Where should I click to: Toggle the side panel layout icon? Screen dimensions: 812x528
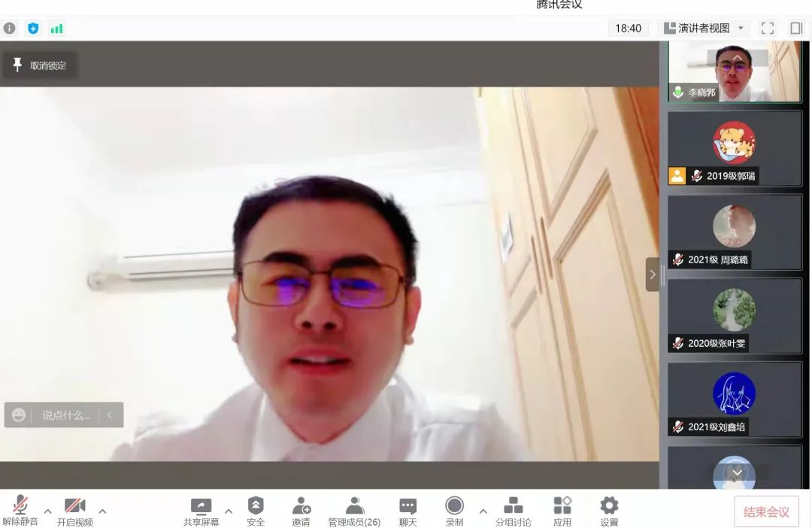click(796, 29)
